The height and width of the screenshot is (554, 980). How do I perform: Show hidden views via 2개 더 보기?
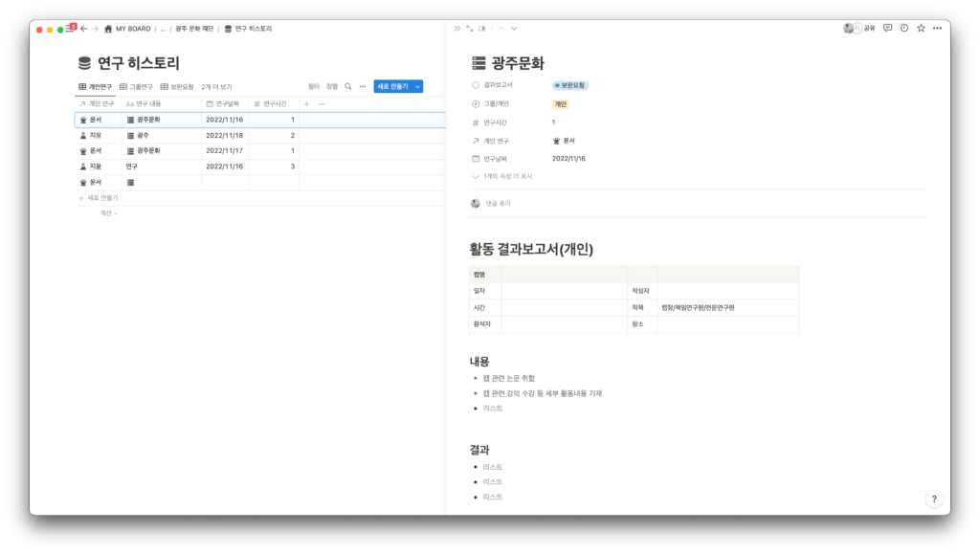[216, 85]
